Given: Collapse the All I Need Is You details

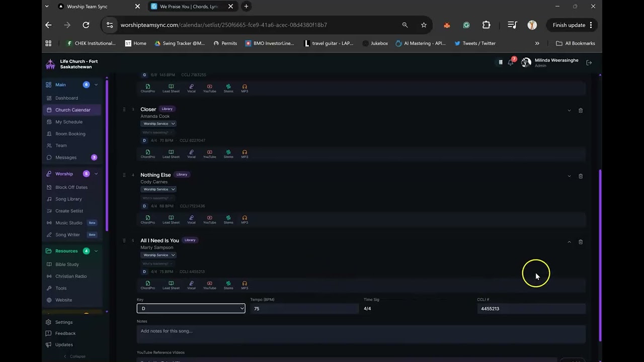Looking at the screenshot, I should tap(569, 242).
